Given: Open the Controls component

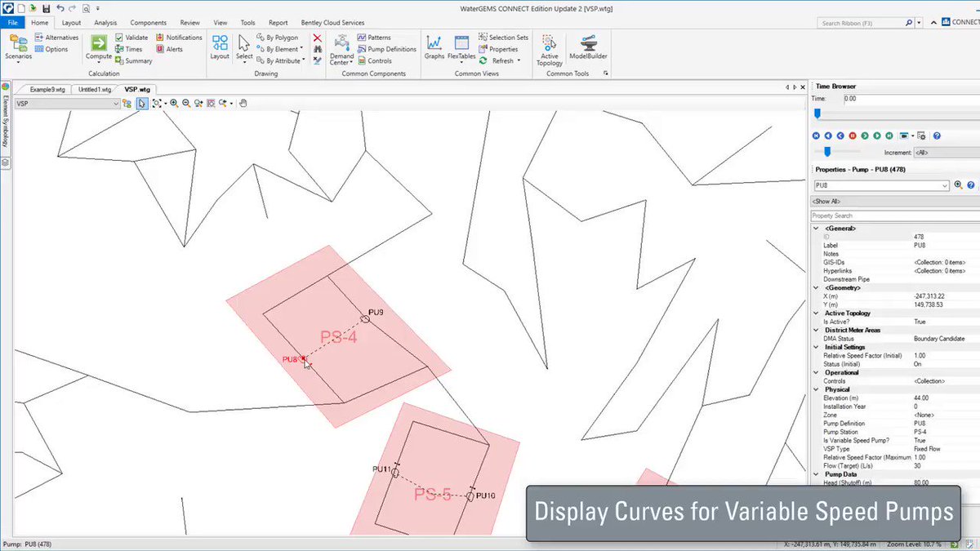Looking at the screenshot, I should click(374, 60).
